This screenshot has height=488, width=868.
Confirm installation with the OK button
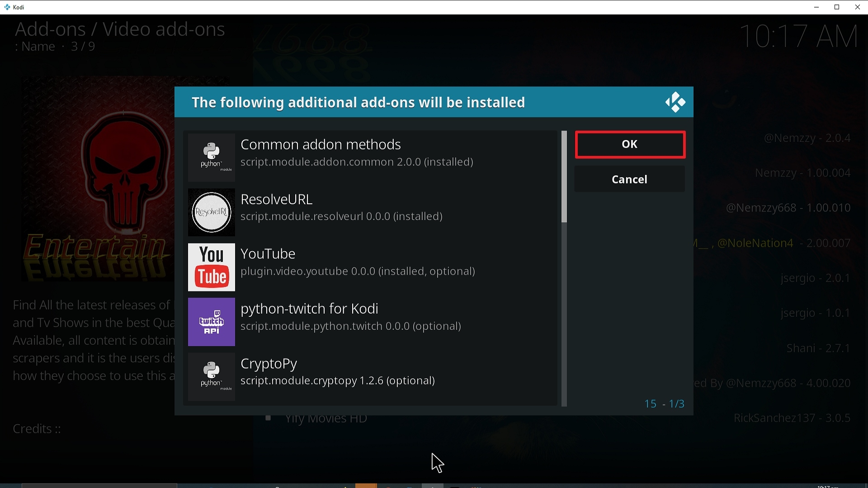click(630, 145)
